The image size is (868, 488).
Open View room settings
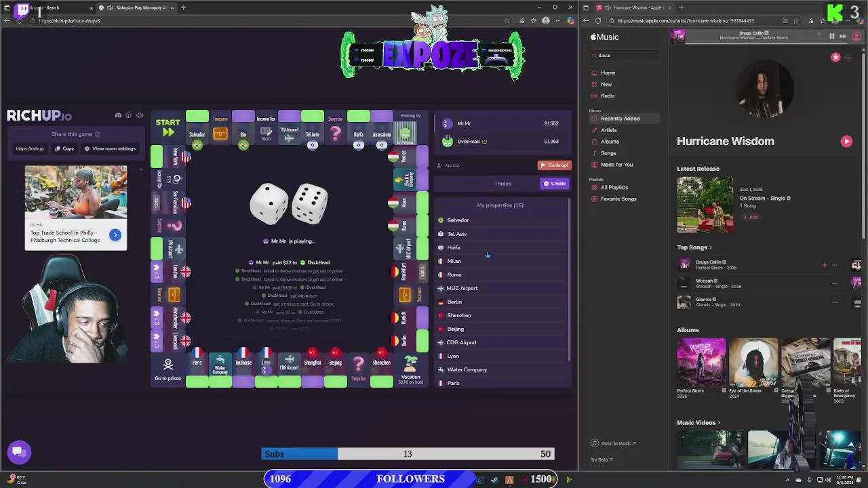click(110, 148)
